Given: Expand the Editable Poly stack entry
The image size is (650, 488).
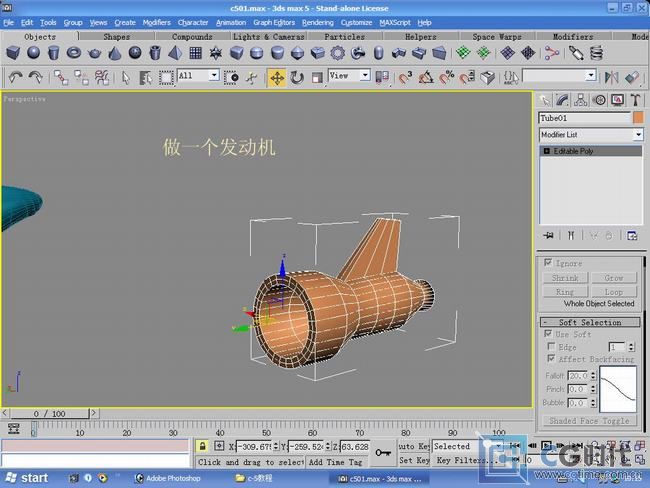Looking at the screenshot, I should coord(546,151).
